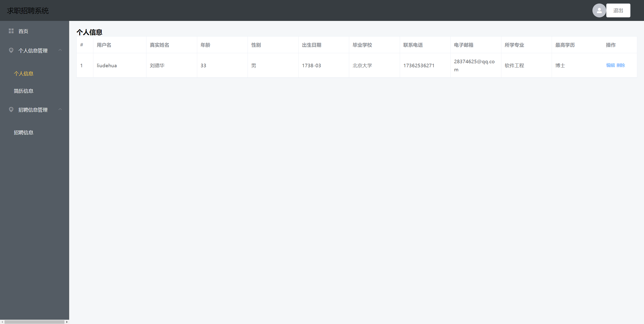Click the home grid icon

coord(11,31)
